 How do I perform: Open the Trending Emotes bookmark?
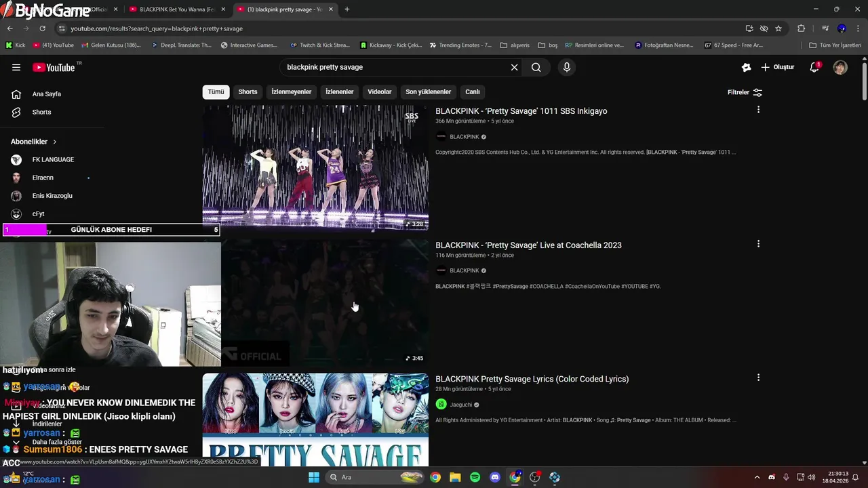coord(460,45)
